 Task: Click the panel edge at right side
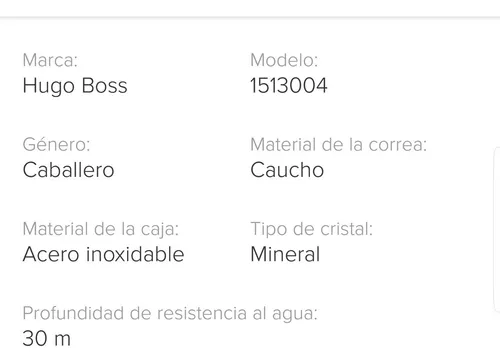[x=497, y=230]
